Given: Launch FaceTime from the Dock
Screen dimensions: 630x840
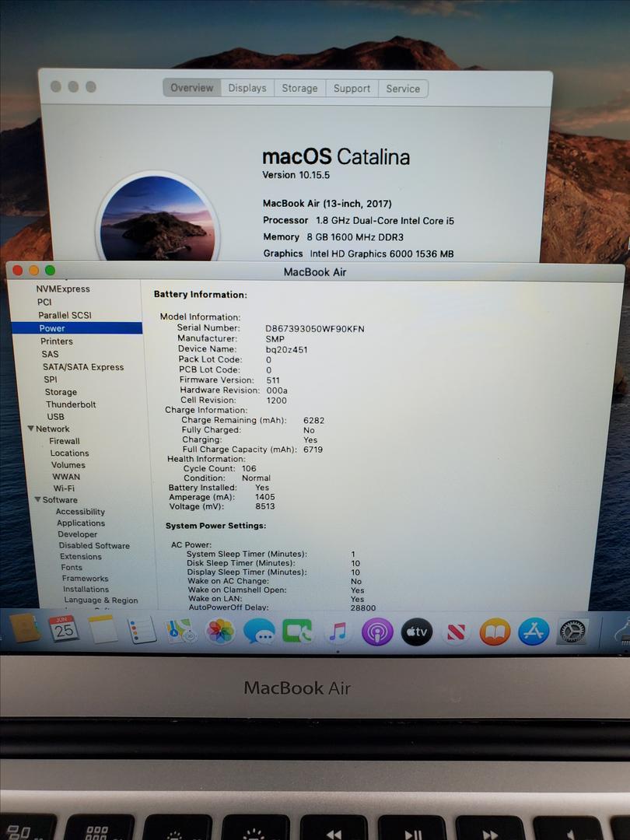Looking at the screenshot, I should 298,632.
